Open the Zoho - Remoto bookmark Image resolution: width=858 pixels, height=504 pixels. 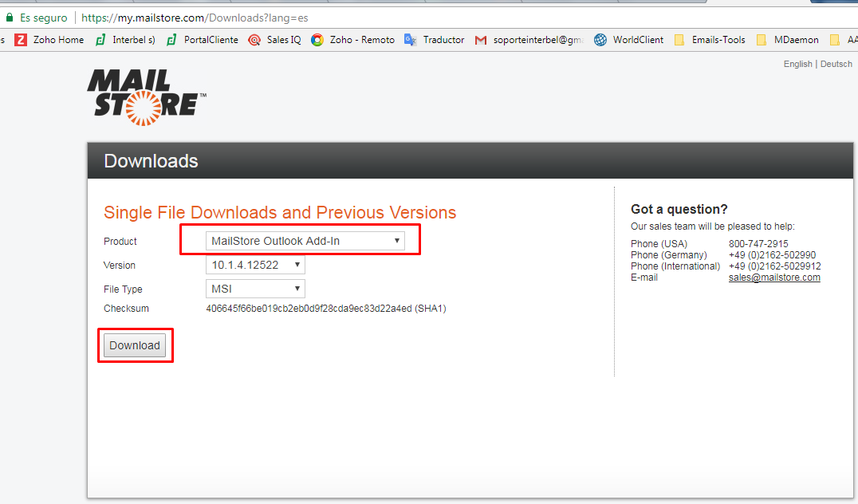click(353, 40)
